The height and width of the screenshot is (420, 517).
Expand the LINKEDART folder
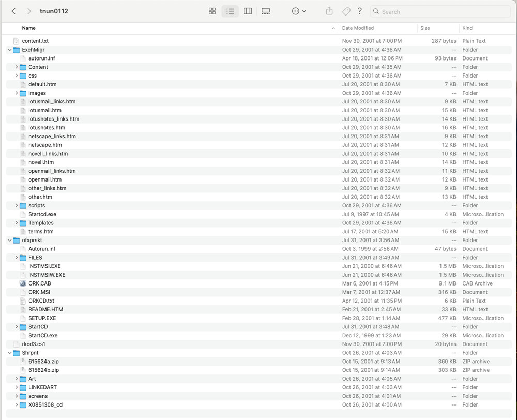(17, 387)
